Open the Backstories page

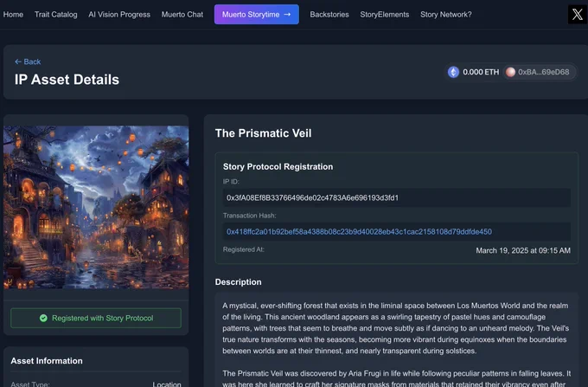pos(329,14)
